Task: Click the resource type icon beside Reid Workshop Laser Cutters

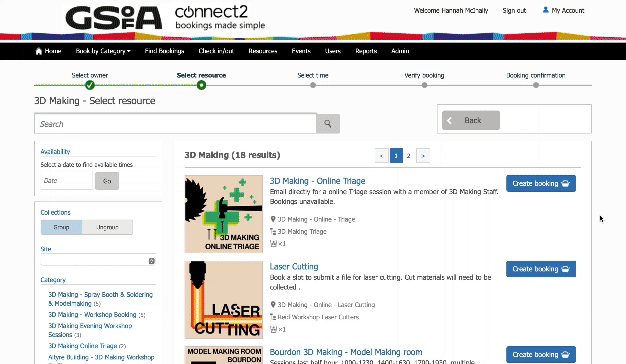Action: pyautogui.click(x=273, y=317)
